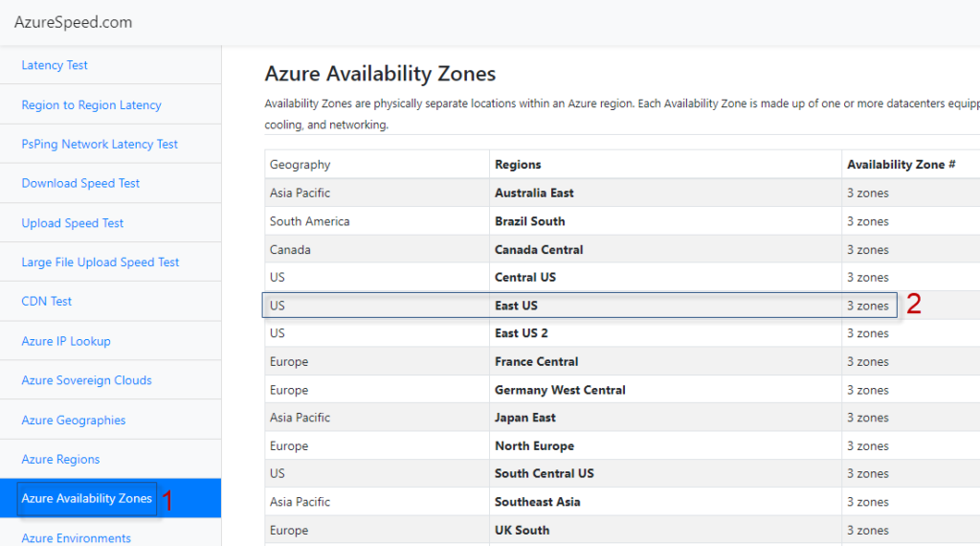980x546 pixels.
Task: Open Large File Upload Speed Test
Action: click(100, 262)
